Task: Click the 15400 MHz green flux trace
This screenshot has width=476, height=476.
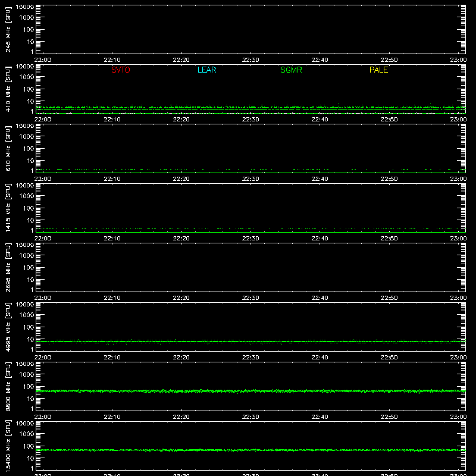Action: coord(250,450)
